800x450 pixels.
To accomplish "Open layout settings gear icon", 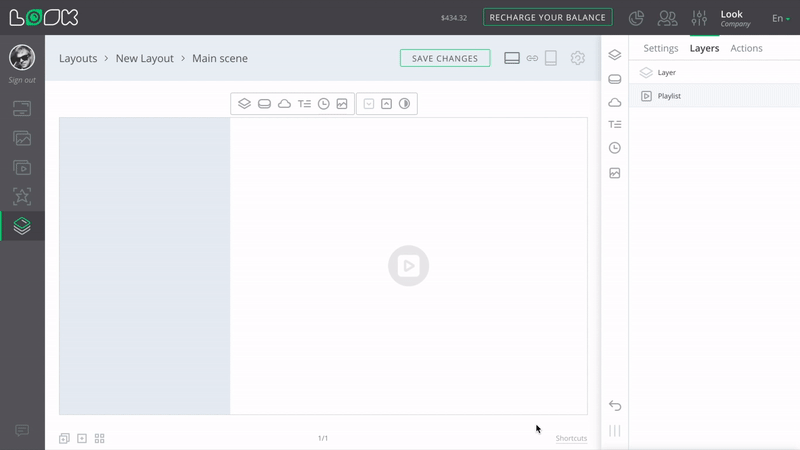I will point(578,58).
